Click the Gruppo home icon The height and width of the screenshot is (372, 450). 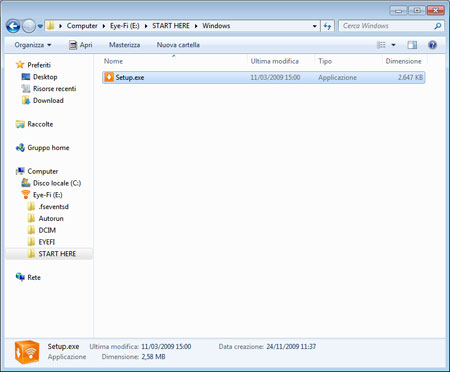(20, 147)
